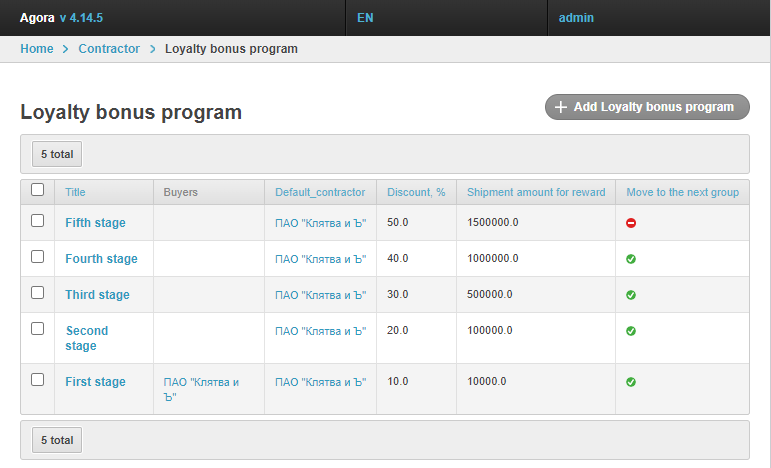Click the green check icon for First stage

631,382
